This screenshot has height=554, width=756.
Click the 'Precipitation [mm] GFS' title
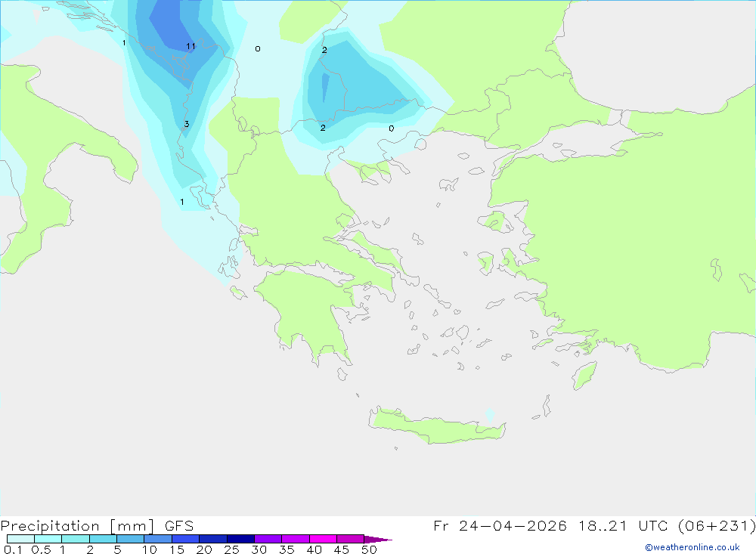point(97,525)
